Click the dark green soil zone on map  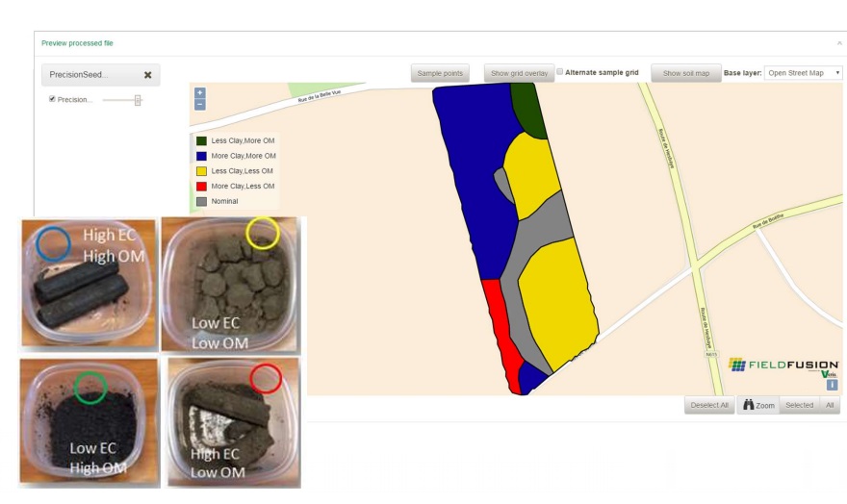click(529, 111)
